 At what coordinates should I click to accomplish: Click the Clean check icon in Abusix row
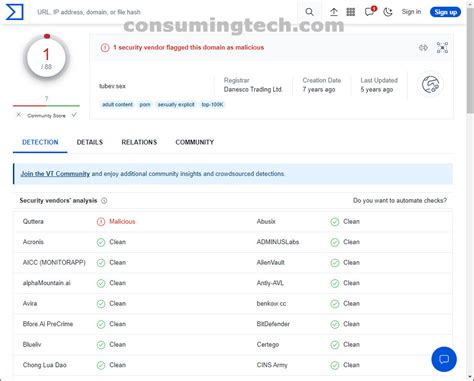[x=335, y=222]
